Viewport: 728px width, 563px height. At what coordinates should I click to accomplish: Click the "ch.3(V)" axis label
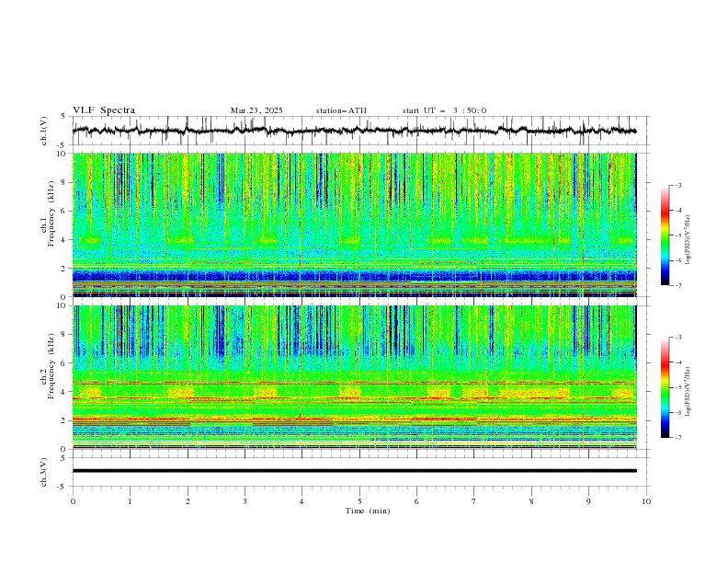click(44, 472)
